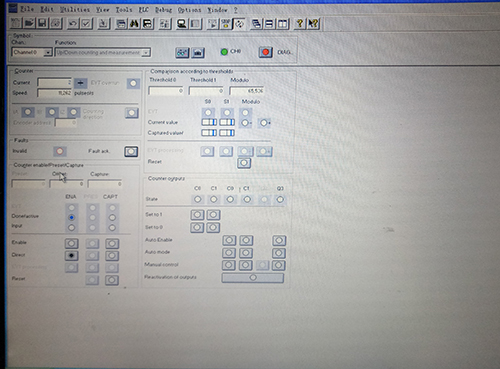Open the PLC menu

tap(143, 10)
